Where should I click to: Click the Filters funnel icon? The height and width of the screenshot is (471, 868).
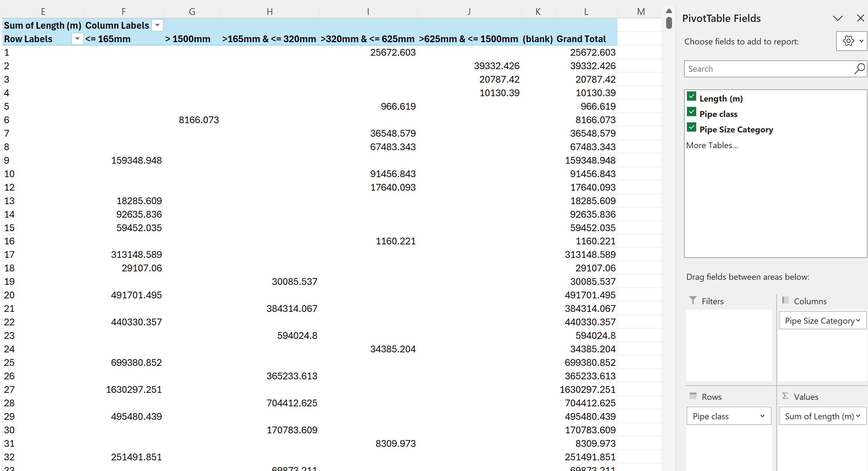click(x=693, y=301)
